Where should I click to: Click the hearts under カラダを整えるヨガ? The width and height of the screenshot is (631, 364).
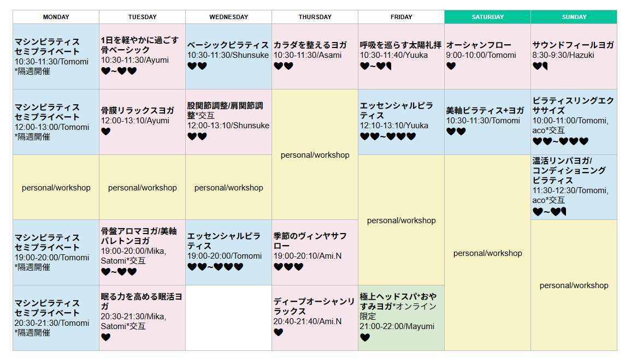tap(284, 66)
